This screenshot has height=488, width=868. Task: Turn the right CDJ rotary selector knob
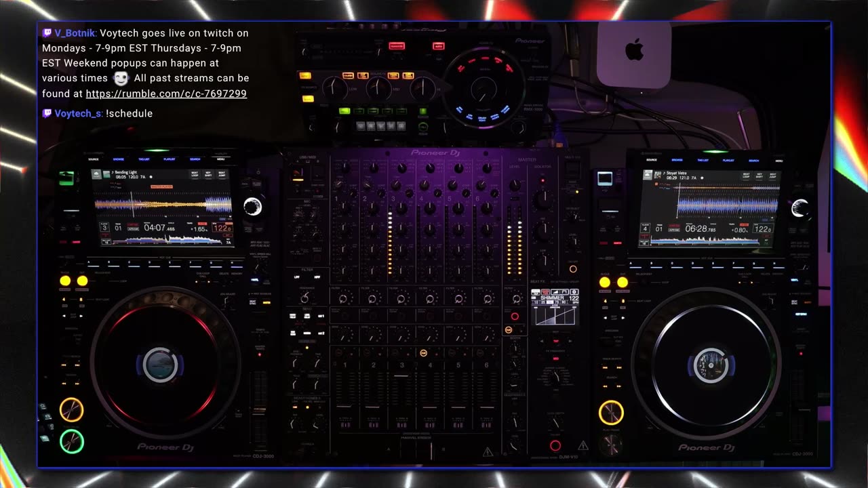(800, 207)
